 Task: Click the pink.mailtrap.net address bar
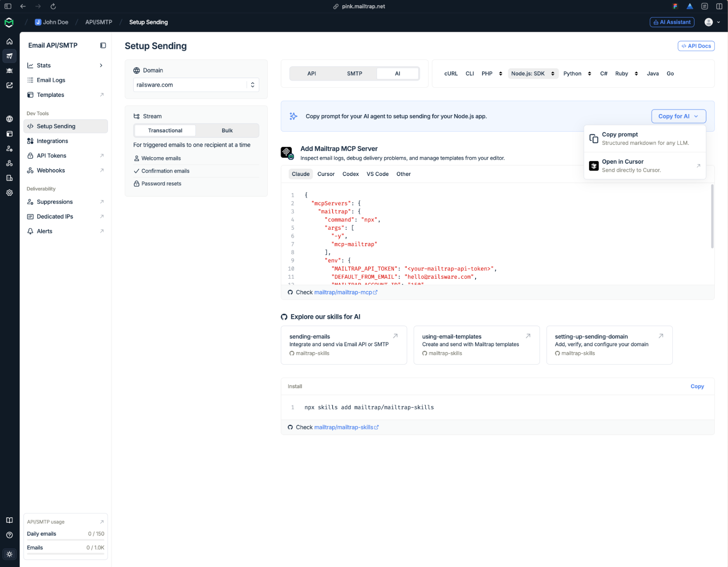pyautogui.click(x=359, y=6)
